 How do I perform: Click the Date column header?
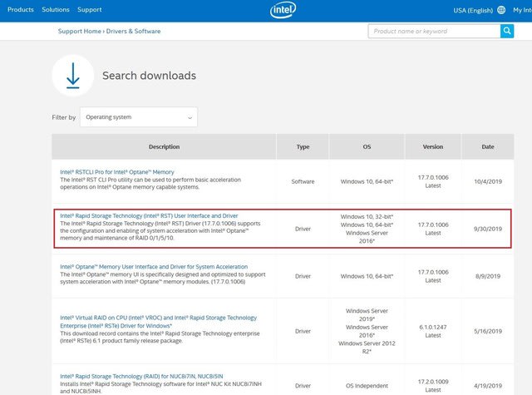[x=488, y=146]
